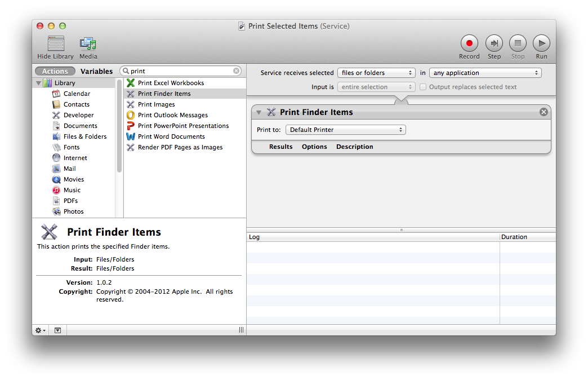Open the files or folders dropdown
Viewport: 588px width, 380px height.
[x=376, y=72]
